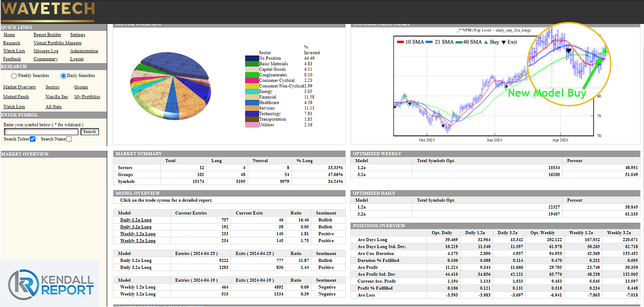Open the underlined Weekly 3.2a Long report link
The image size is (644, 307).
coord(138,241)
